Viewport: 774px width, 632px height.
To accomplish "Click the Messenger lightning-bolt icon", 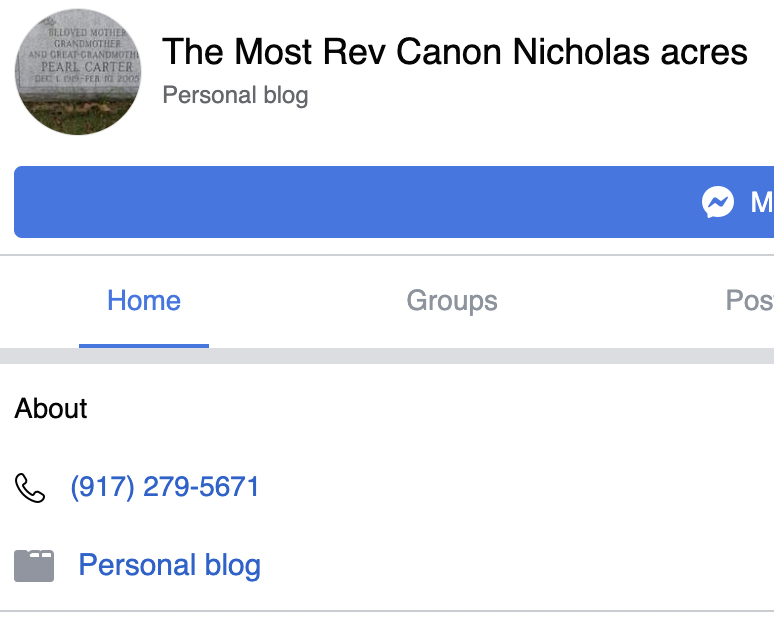I will 718,202.
